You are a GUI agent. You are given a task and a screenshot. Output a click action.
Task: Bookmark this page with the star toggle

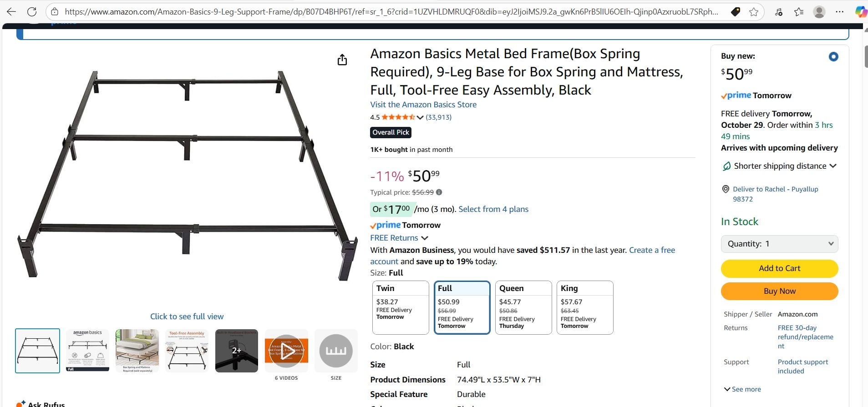[754, 11]
